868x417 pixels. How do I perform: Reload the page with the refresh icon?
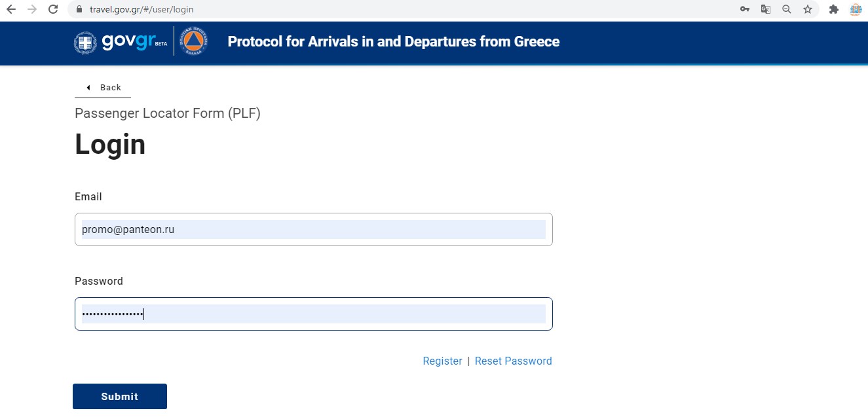[52, 10]
